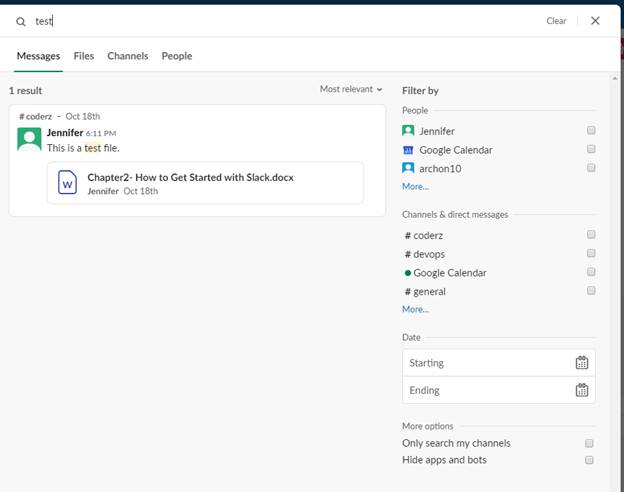Click the Ending date field
624x492 pixels.
pyautogui.click(x=499, y=390)
